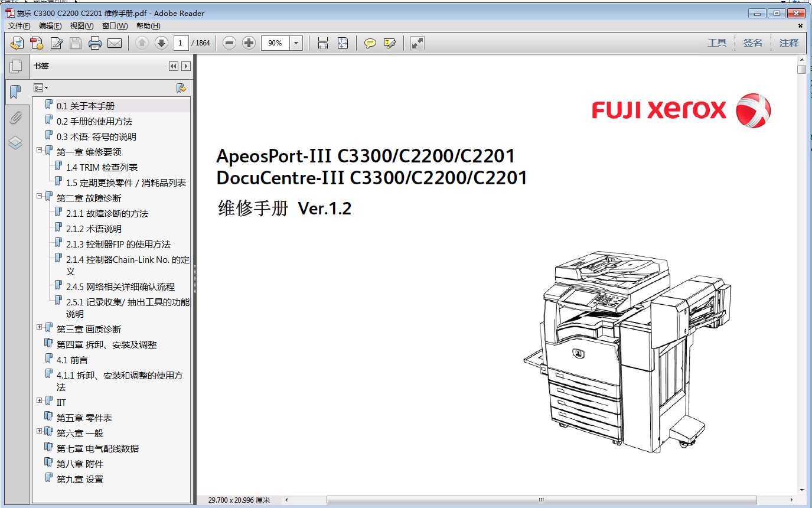The width and height of the screenshot is (812, 508).
Task: Open the 工具 pane
Action: (x=717, y=43)
